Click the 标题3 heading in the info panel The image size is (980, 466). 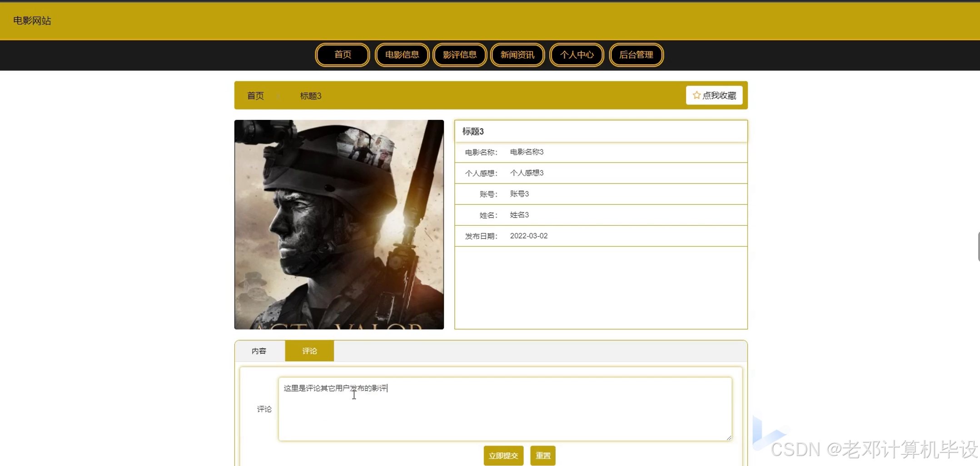pyautogui.click(x=473, y=131)
